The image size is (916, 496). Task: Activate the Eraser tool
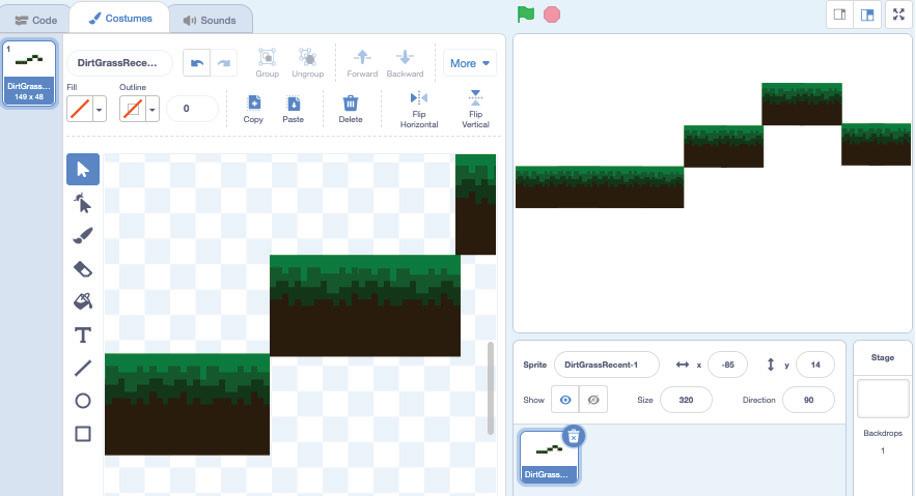click(83, 269)
